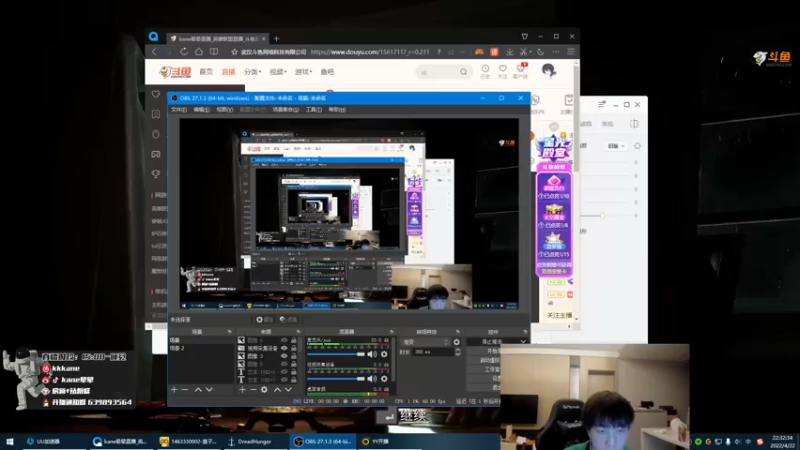Open transition properties gear beside 渐变
The width and height of the screenshot is (800, 450).
[457, 342]
